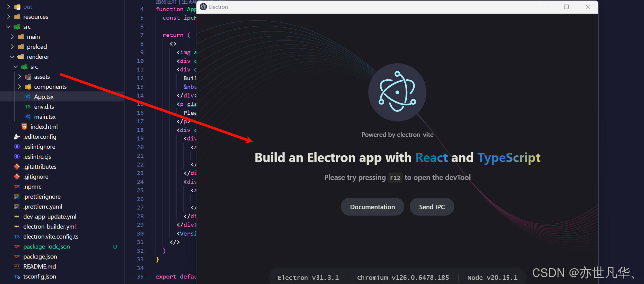Click the HTML5 icon beside index.html
Screen dimensions: 644x284
pyautogui.click(x=24, y=127)
